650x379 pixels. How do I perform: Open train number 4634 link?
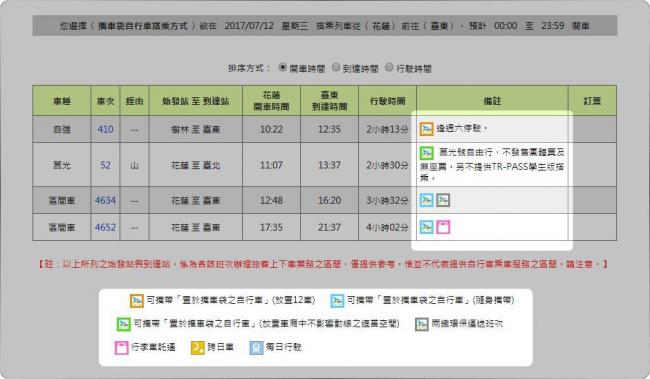(x=105, y=201)
